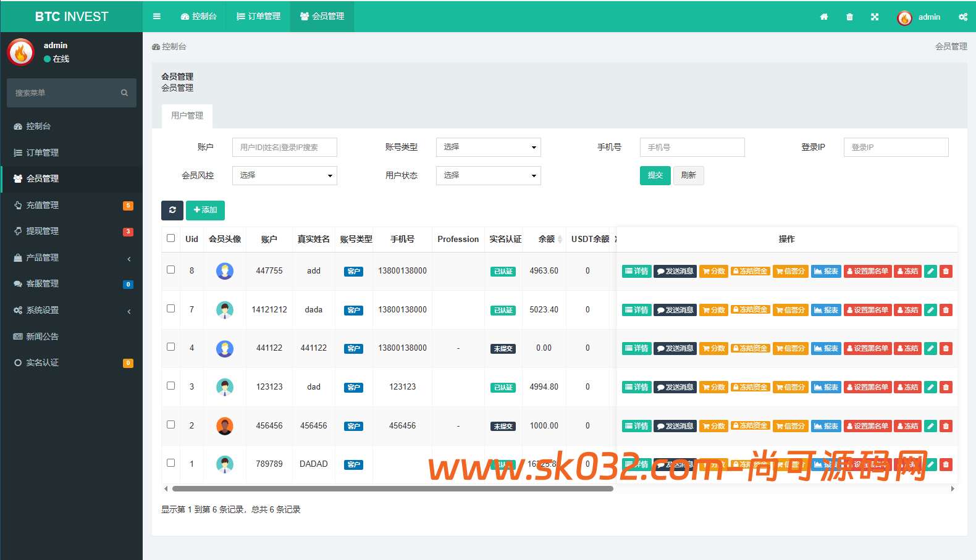Image resolution: width=976 pixels, height=560 pixels.
Task: Click 报表 for user 456456
Action: (826, 426)
